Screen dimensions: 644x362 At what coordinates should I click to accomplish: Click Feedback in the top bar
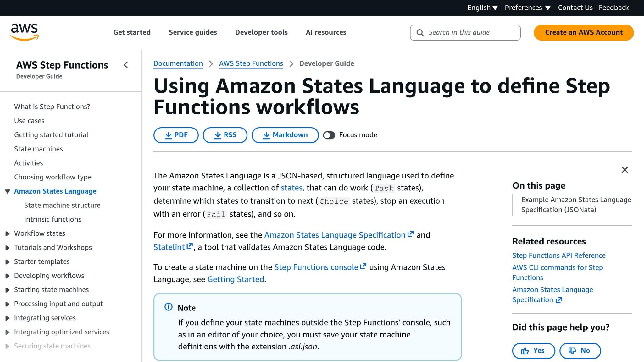pyautogui.click(x=614, y=8)
